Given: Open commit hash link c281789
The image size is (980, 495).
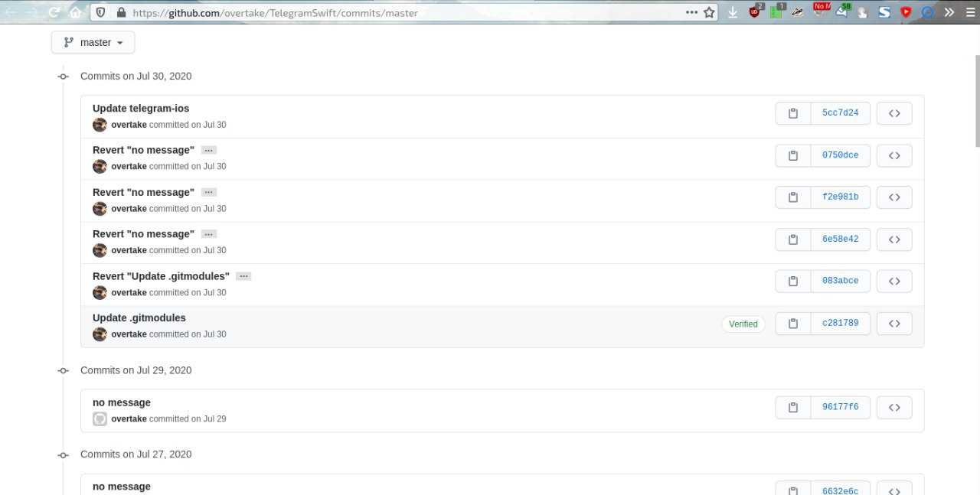Looking at the screenshot, I should [x=841, y=324].
